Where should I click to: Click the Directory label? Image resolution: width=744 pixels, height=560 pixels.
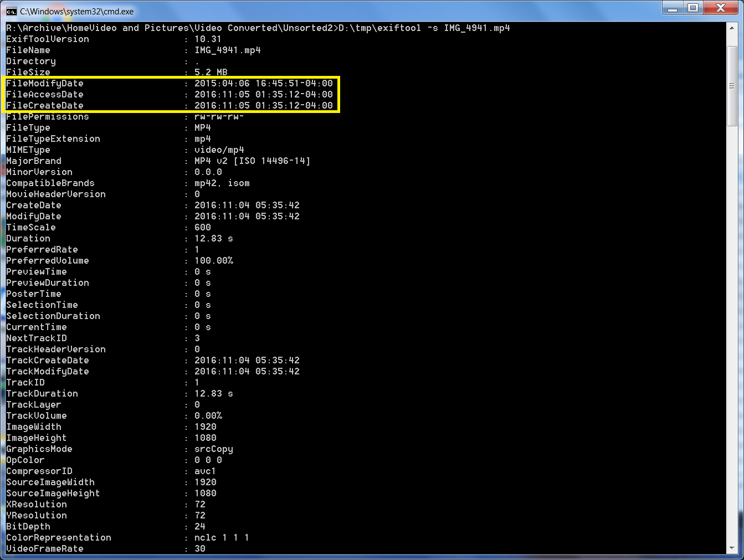(31, 61)
